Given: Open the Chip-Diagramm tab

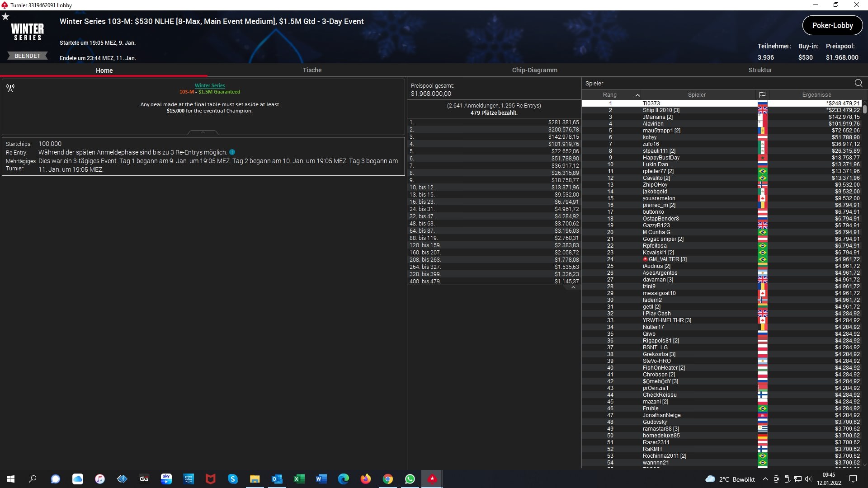Looking at the screenshot, I should (x=534, y=70).
